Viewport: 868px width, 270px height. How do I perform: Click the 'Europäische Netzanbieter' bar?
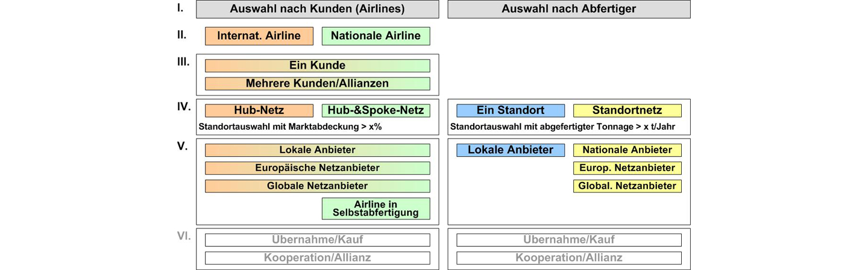[318, 168]
